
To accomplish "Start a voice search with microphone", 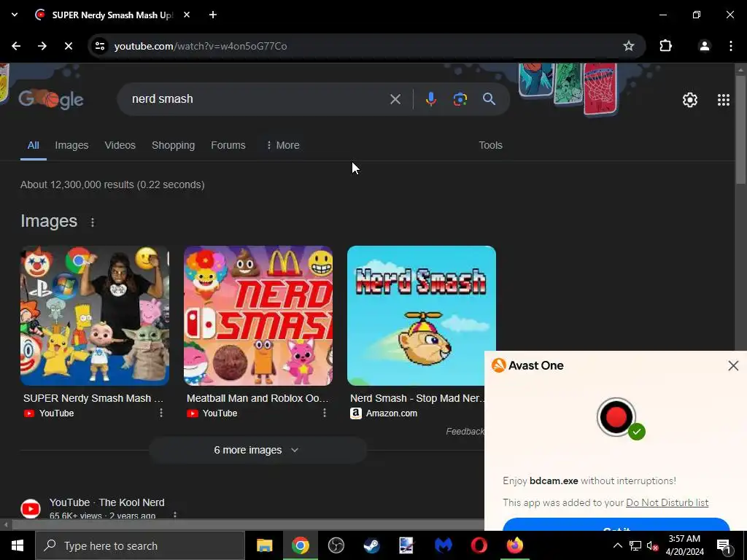I will (x=430, y=99).
